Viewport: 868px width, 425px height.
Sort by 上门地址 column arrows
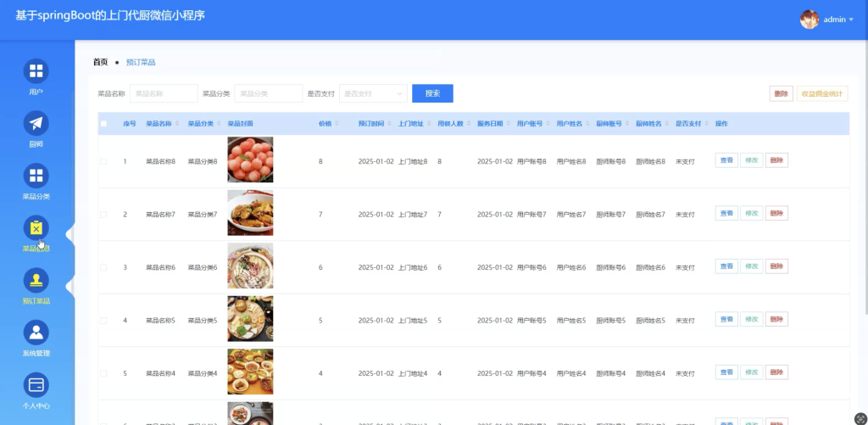click(x=429, y=124)
